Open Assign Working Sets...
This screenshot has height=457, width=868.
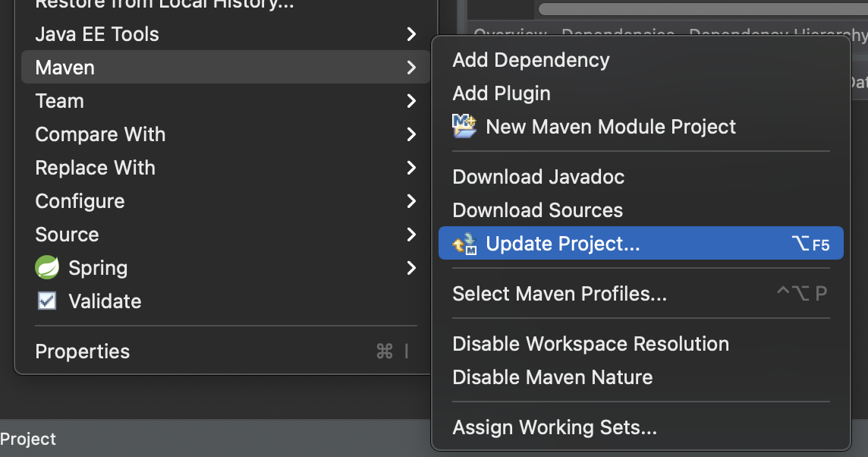click(641, 427)
